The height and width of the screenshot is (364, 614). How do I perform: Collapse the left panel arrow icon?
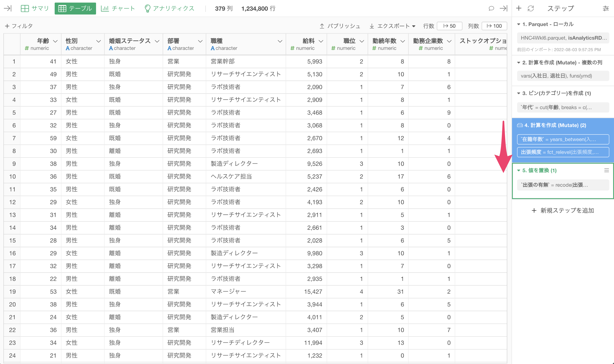[x=8, y=8]
